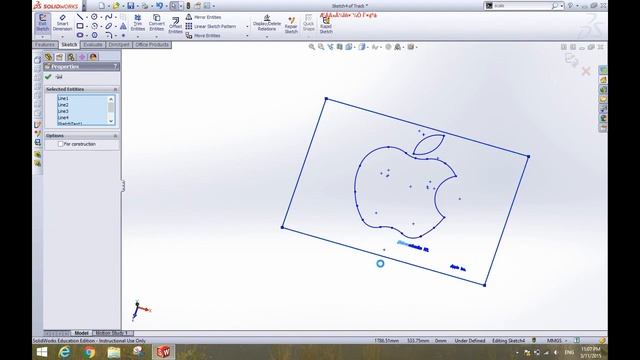Click the Zoom to Area icon
Screen dimensions: 640x360
[x=321, y=47]
